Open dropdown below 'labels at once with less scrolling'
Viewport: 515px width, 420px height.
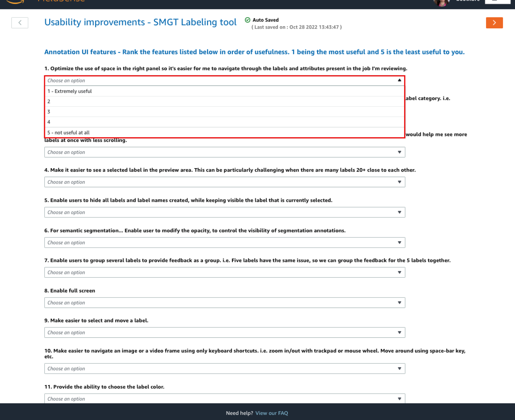(x=224, y=152)
